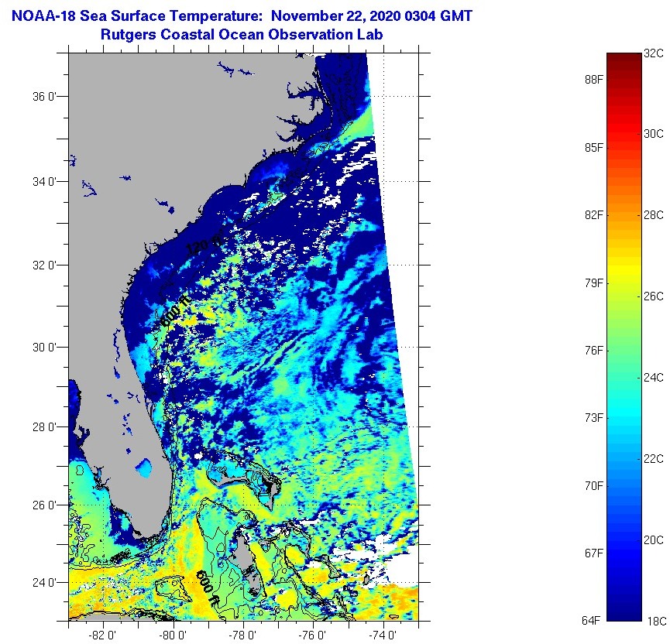Click the 18C label on color scale
Viewport: 670px width, 644px height.
[656, 621]
